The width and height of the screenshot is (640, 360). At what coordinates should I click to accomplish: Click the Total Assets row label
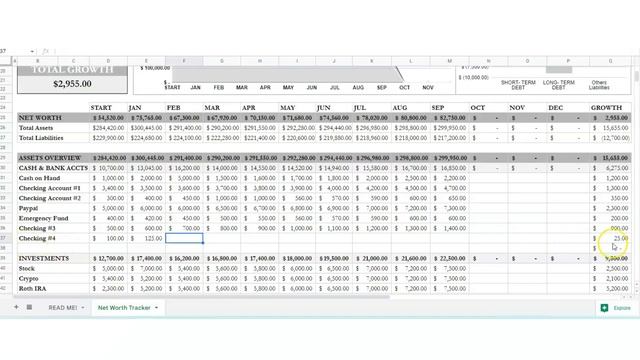tap(36, 128)
